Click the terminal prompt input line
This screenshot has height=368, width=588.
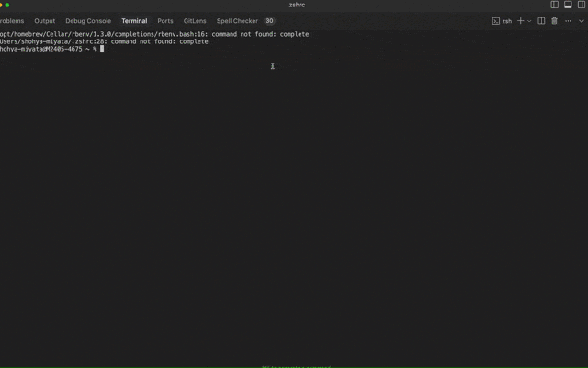pos(51,49)
